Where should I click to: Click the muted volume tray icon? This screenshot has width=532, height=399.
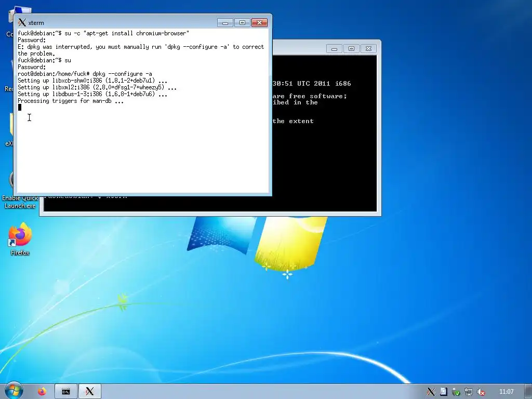click(x=481, y=392)
